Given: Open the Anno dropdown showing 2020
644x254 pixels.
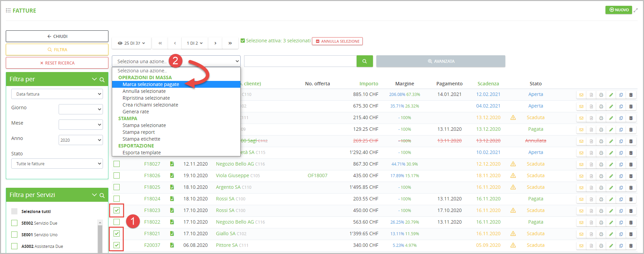Looking at the screenshot, I should pos(80,140).
